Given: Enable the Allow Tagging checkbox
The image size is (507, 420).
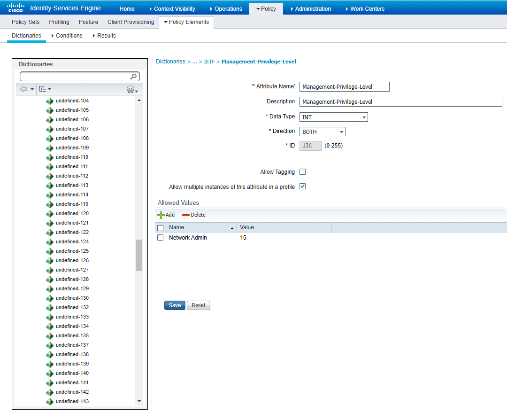Looking at the screenshot, I should (x=303, y=172).
